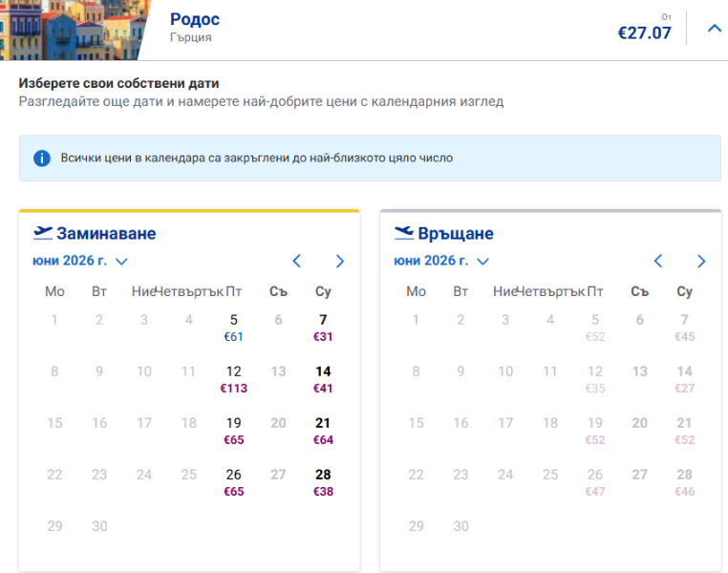The height and width of the screenshot is (573, 728).
Task: Click departure calendar date 1
Action: coord(54,320)
